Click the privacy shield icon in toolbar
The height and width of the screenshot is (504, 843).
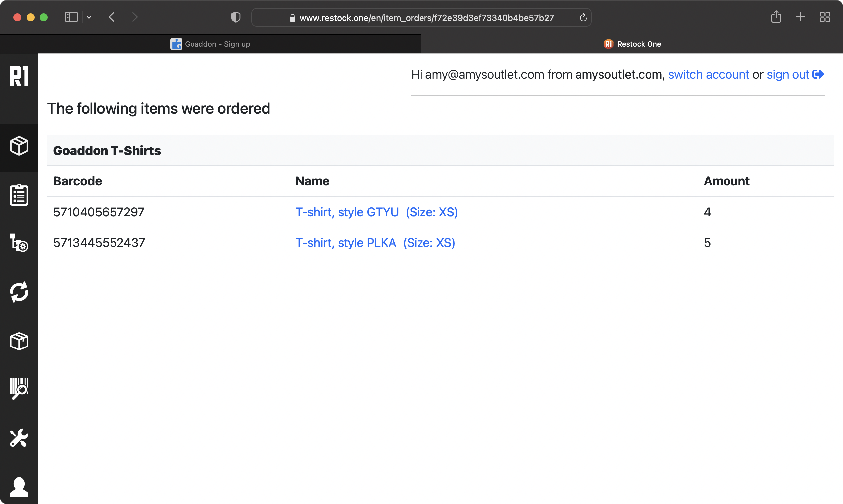236,17
